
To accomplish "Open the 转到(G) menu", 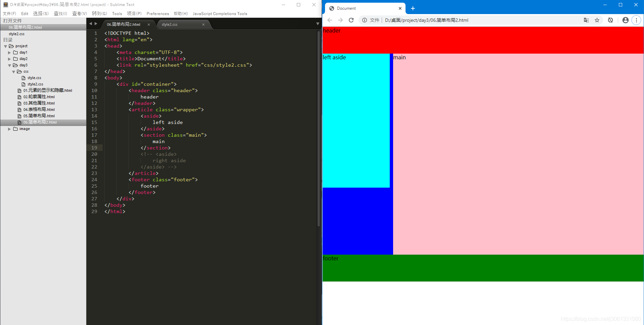I will coord(100,14).
